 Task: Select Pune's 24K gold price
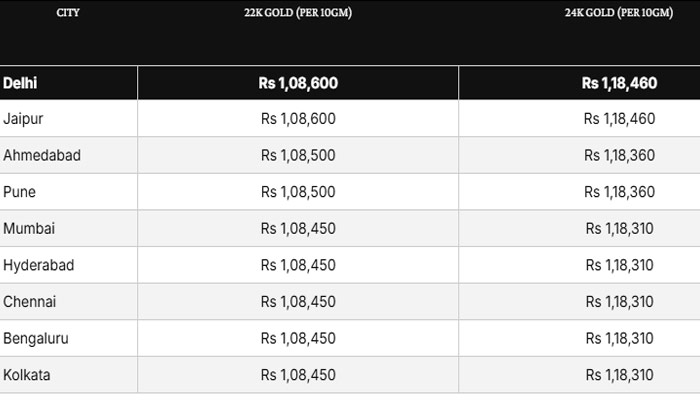(x=619, y=192)
